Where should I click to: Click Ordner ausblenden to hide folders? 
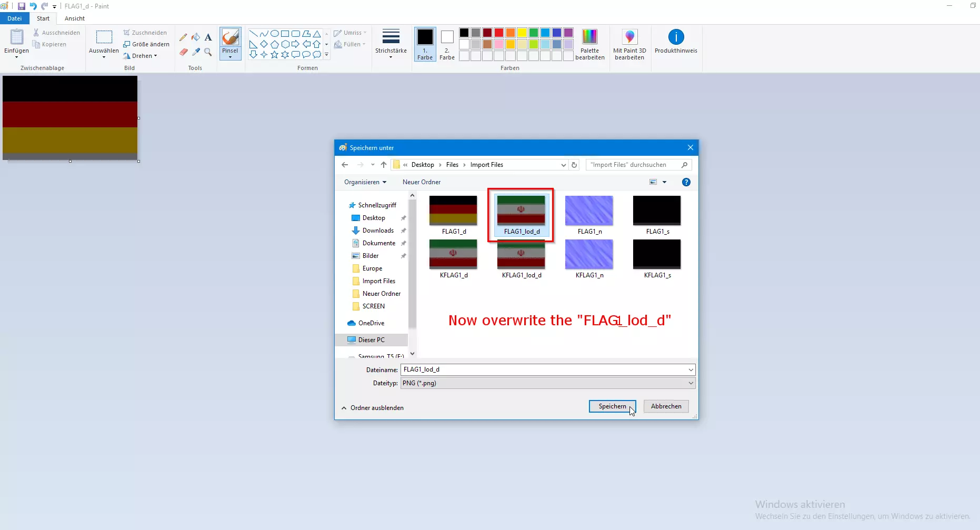373,408
